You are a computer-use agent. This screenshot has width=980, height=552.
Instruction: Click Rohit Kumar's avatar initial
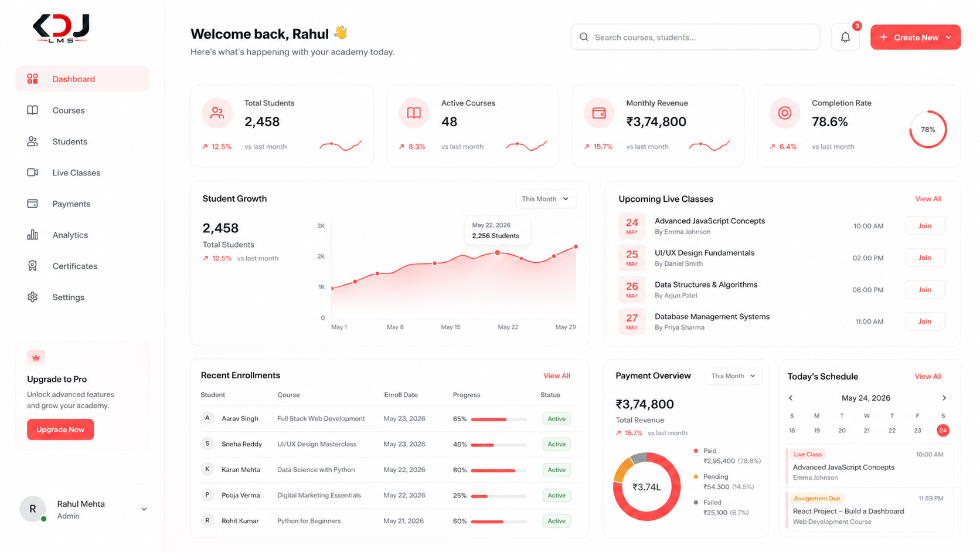207,520
